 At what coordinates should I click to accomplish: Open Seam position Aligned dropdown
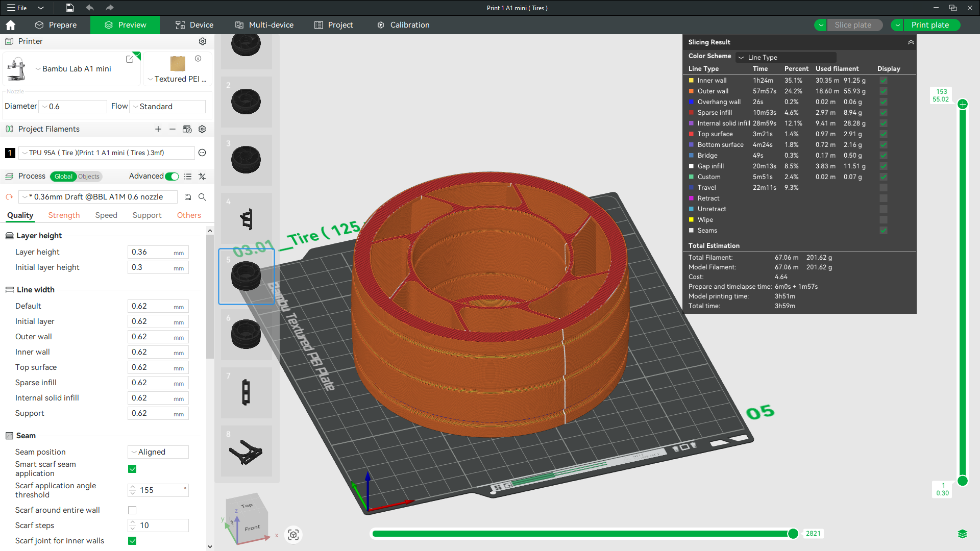point(158,452)
